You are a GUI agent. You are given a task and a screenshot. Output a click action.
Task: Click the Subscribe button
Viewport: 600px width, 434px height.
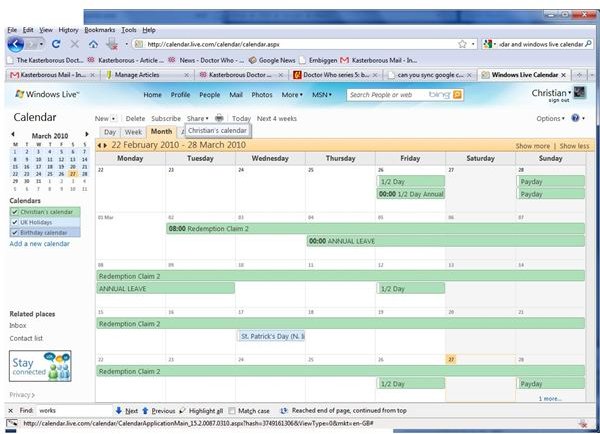(x=166, y=119)
